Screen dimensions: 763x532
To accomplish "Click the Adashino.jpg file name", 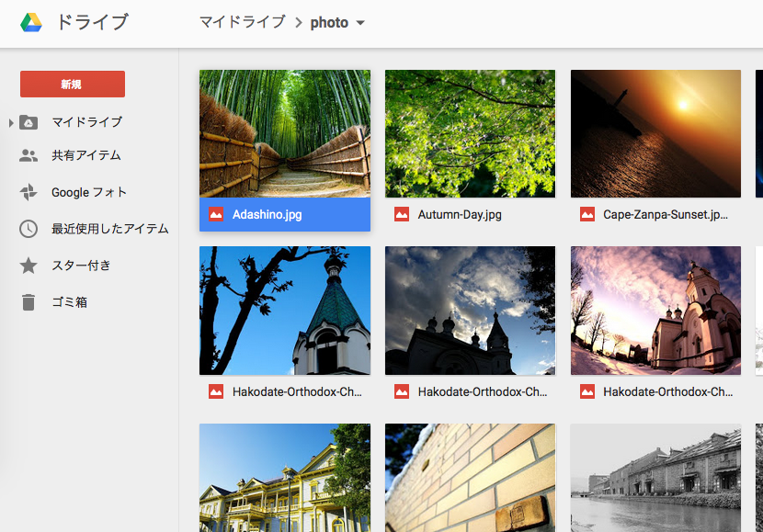I will click(x=268, y=214).
